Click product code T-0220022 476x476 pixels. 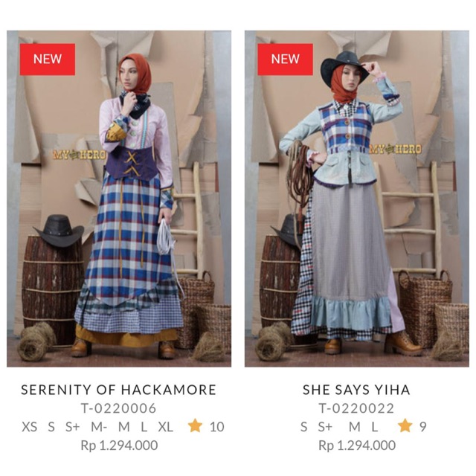click(356, 408)
